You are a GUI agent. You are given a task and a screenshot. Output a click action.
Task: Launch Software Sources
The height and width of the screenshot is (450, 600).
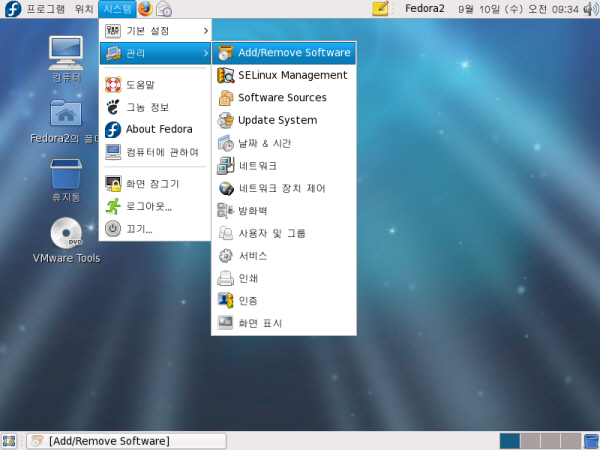tap(284, 98)
